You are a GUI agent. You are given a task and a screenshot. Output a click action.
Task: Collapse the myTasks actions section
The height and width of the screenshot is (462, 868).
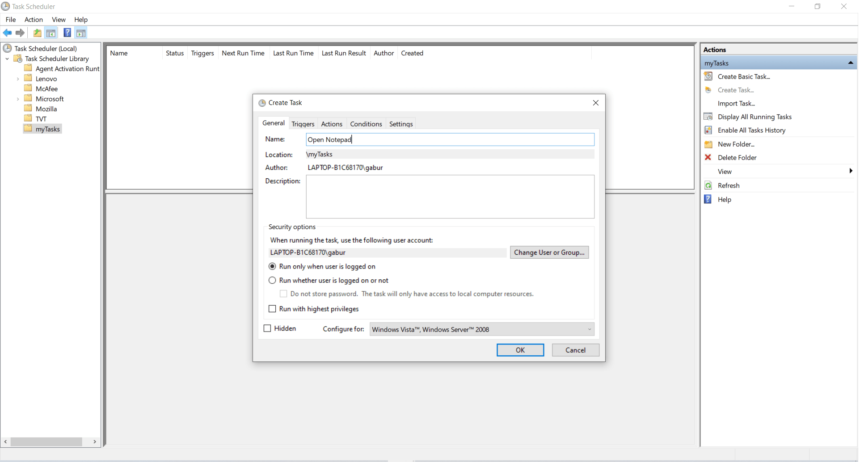[x=851, y=63]
